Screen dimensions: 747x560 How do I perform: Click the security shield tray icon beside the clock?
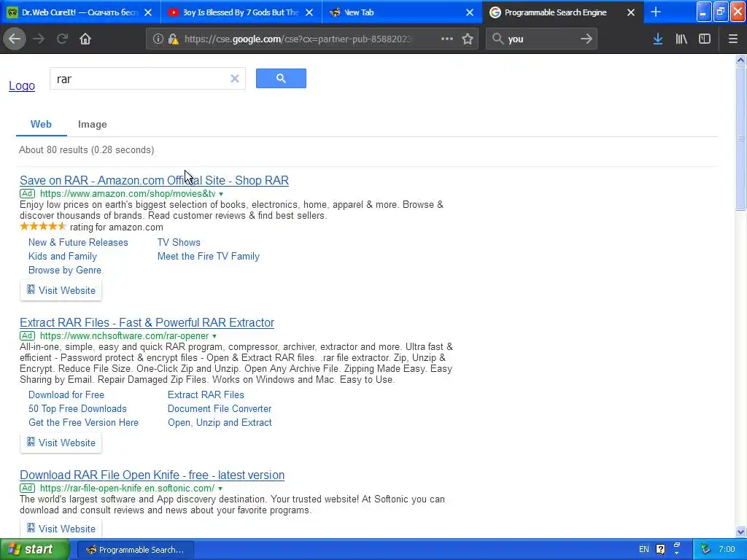click(705, 550)
